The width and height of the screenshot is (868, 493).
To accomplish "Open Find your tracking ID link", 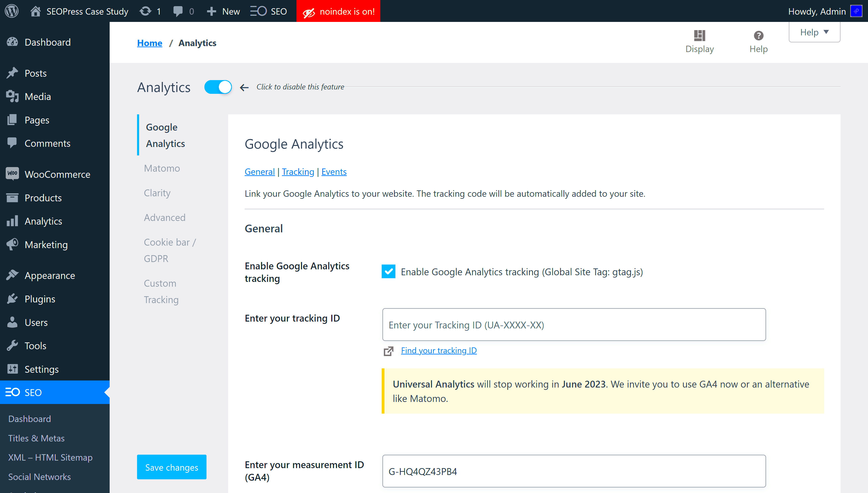I will 439,350.
